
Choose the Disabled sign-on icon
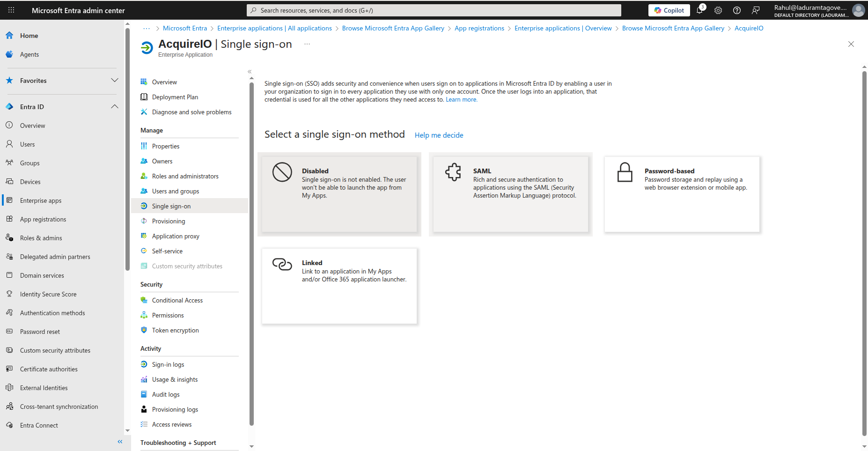click(282, 172)
